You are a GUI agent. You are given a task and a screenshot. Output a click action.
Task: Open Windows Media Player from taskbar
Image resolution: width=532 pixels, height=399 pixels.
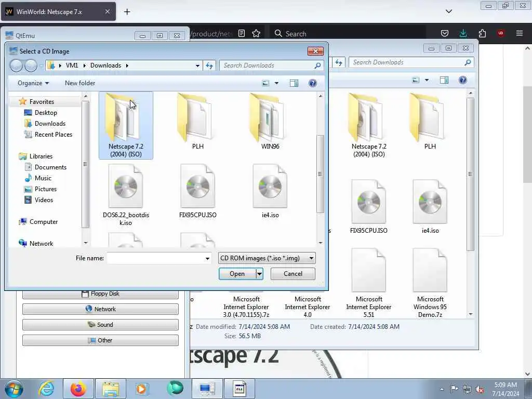click(x=141, y=389)
